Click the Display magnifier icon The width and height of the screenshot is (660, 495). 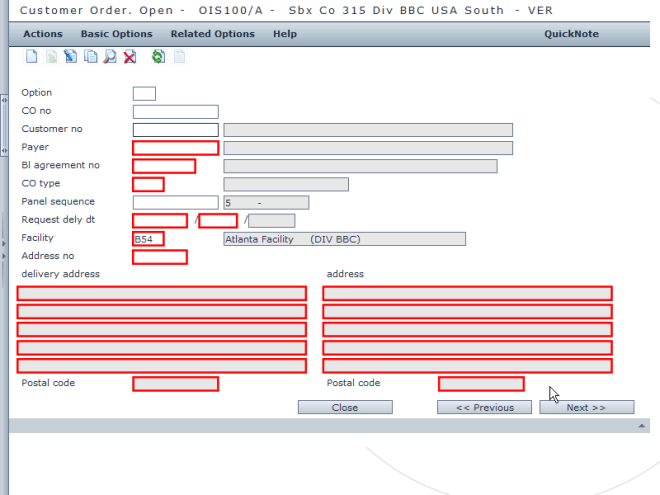[110, 58]
